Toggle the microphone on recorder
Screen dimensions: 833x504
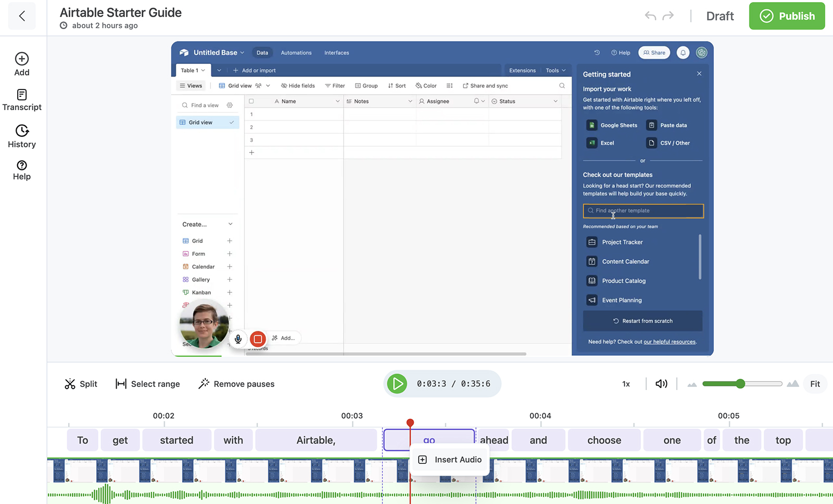(238, 339)
